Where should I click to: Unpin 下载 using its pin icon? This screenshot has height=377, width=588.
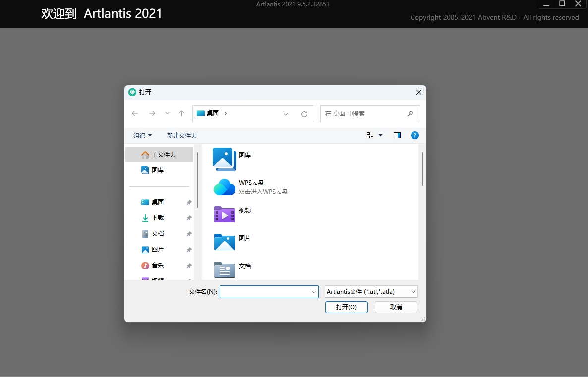coord(188,218)
